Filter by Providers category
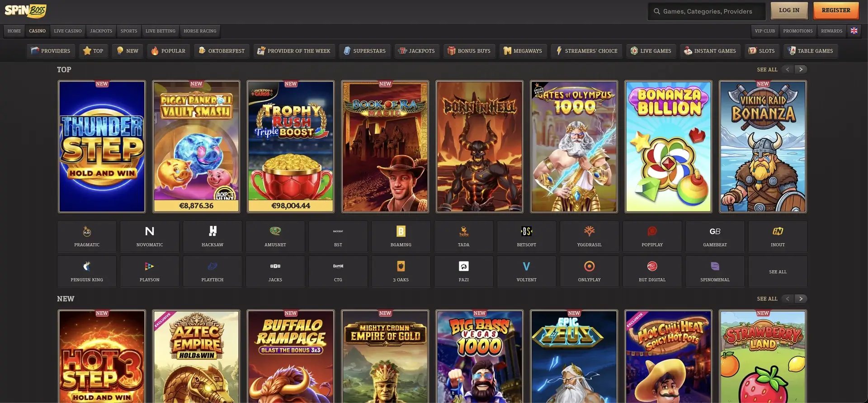 point(51,51)
